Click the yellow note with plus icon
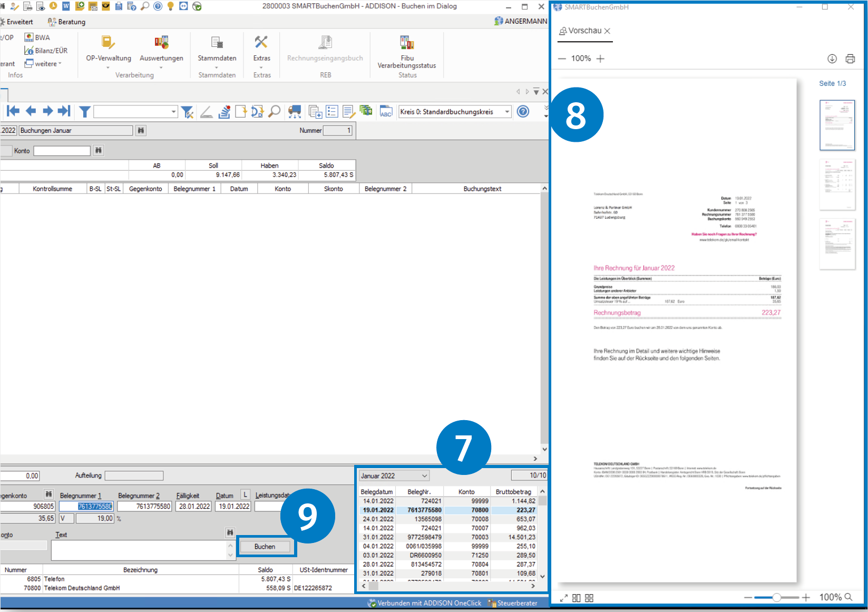The image size is (868, 612). [80, 6]
